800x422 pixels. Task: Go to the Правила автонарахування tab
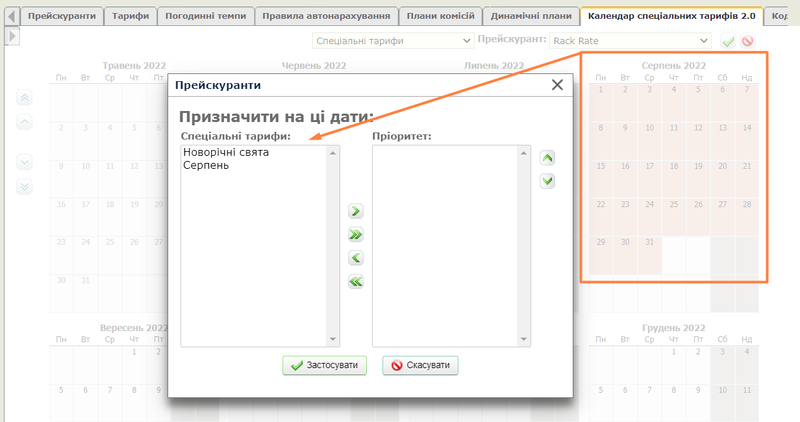[326, 17]
